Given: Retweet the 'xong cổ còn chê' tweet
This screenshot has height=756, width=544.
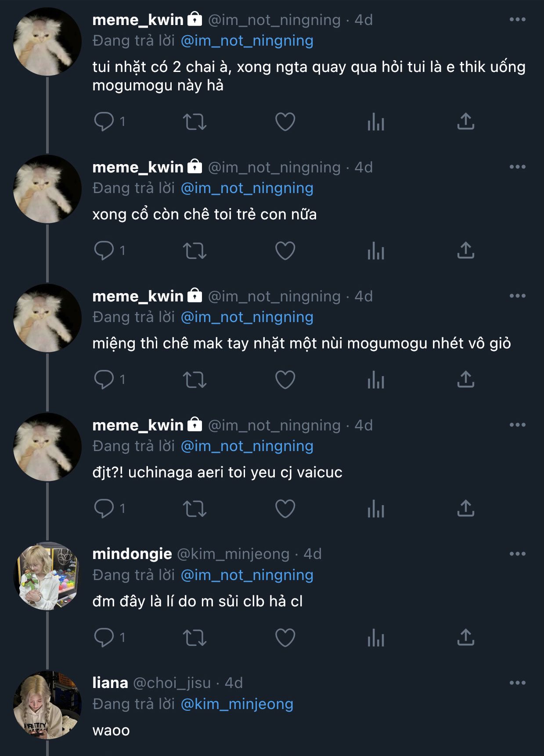Looking at the screenshot, I should [195, 251].
